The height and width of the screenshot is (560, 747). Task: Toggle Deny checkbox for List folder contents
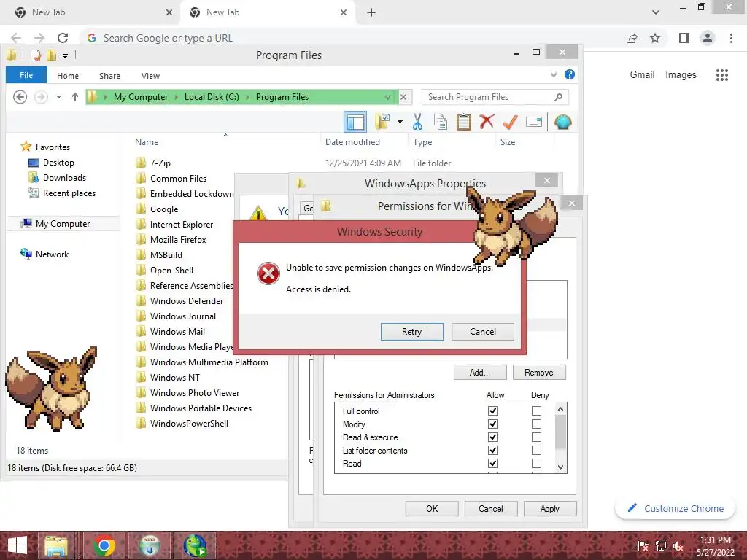[536, 450]
